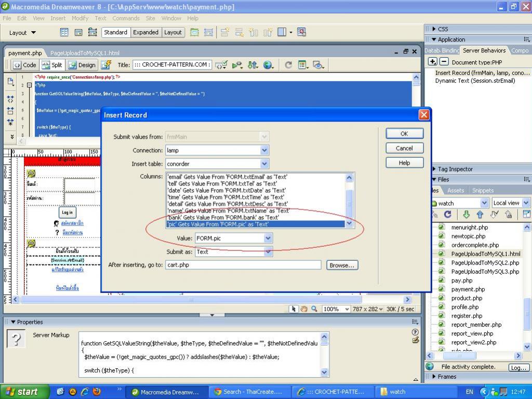Switch to Snippets tab in Files panel

coord(483,191)
